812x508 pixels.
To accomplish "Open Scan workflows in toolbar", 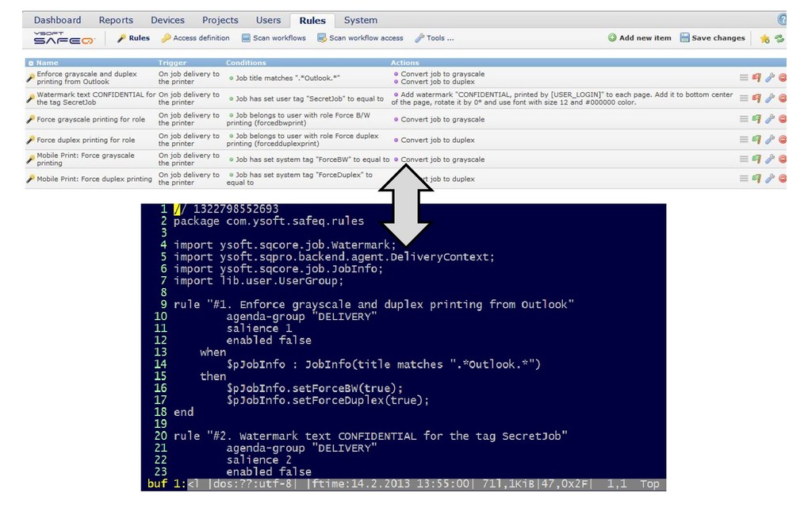I will pyautogui.click(x=274, y=38).
